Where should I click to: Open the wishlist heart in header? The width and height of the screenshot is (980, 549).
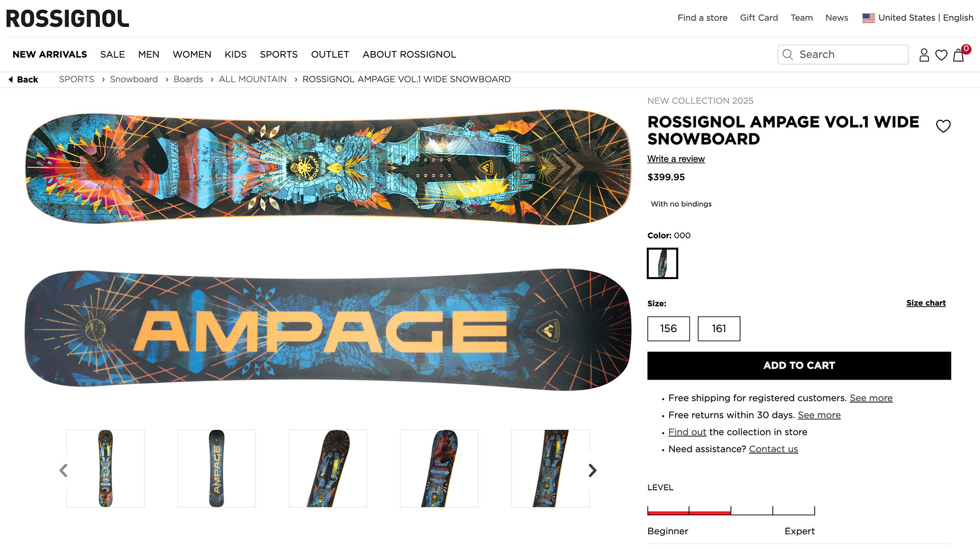941,55
